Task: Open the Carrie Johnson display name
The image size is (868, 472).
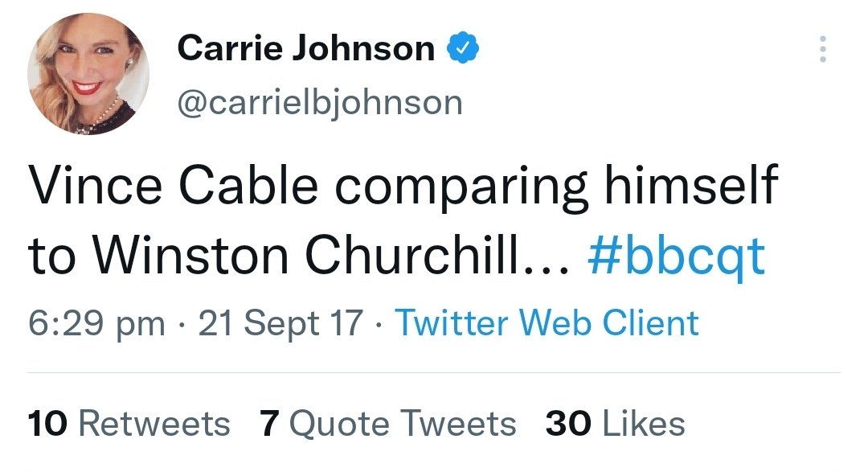Action: pos(306,48)
